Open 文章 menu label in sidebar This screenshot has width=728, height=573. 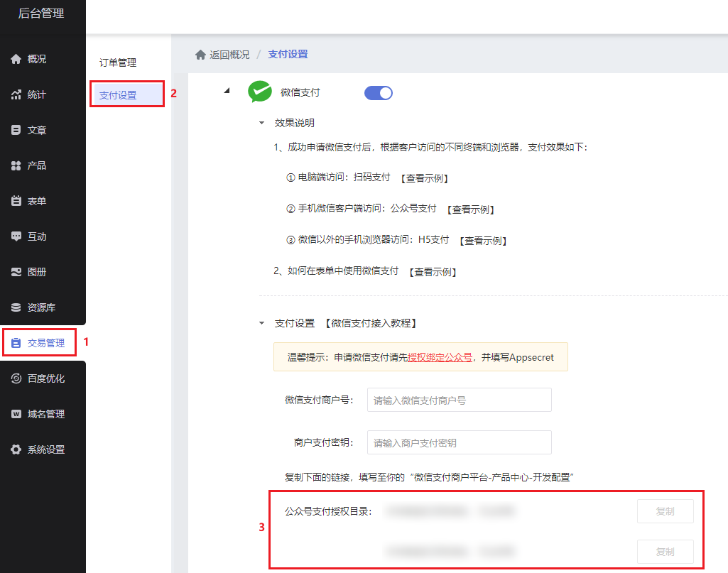(x=37, y=130)
